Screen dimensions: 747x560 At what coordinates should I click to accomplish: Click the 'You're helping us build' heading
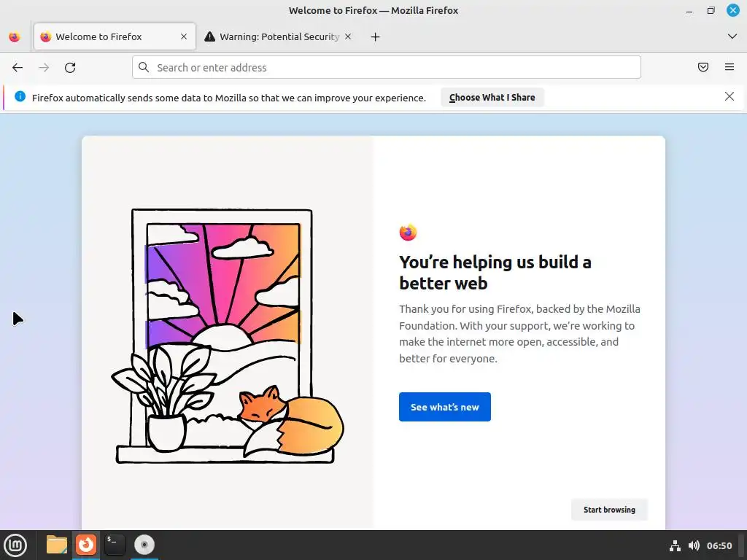click(495, 273)
